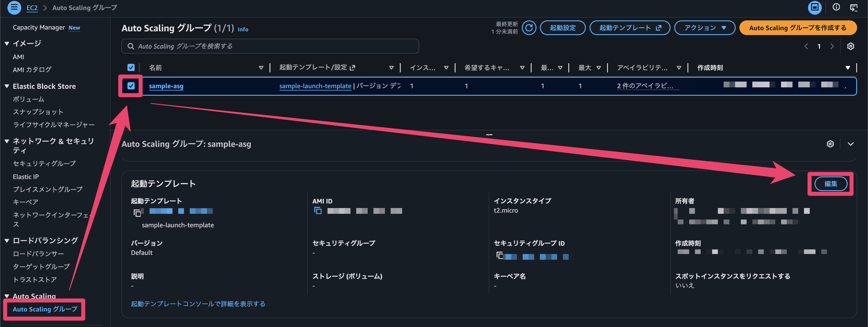Type in the Auto Scaling group search field

click(270, 46)
